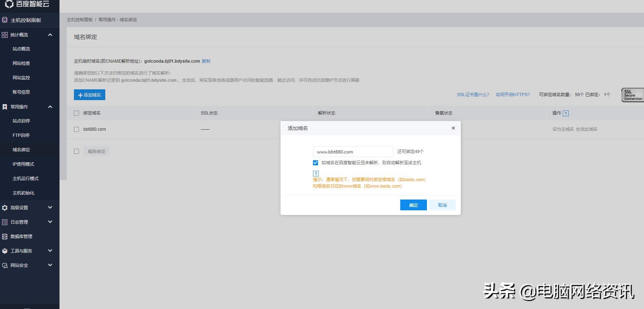Image resolution: width=644 pixels, height=309 pixels.
Task: Open IP使用模式 in the sidebar
Action: pyautogui.click(x=23, y=164)
